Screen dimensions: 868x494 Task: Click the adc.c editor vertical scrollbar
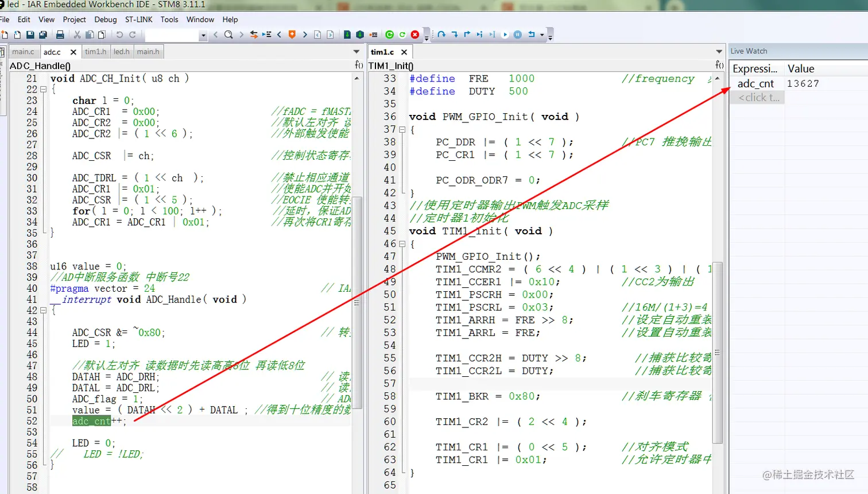(x=356, y=303)
